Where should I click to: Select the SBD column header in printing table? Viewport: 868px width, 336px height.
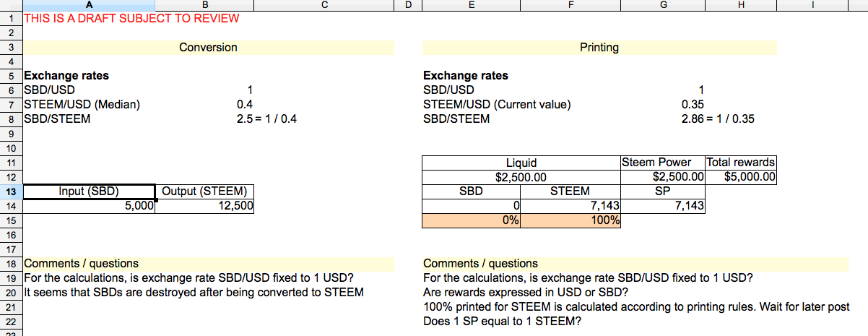(x=471, y=191)
